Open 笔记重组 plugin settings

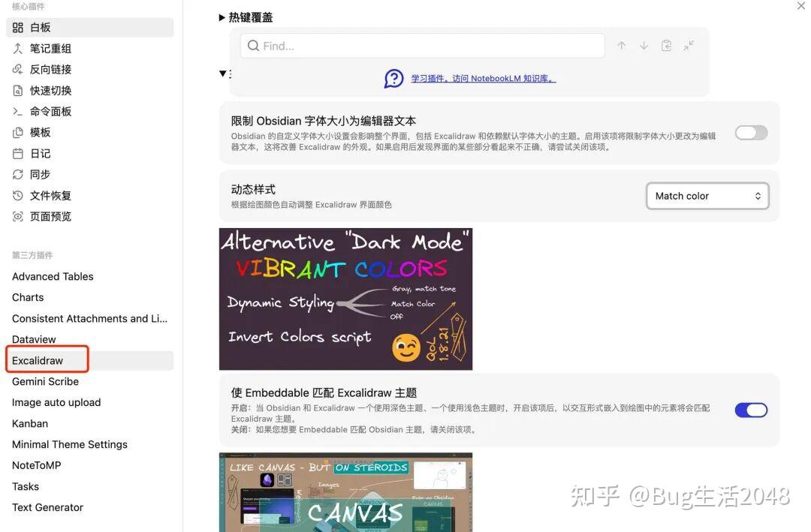(x=90, y=49)
